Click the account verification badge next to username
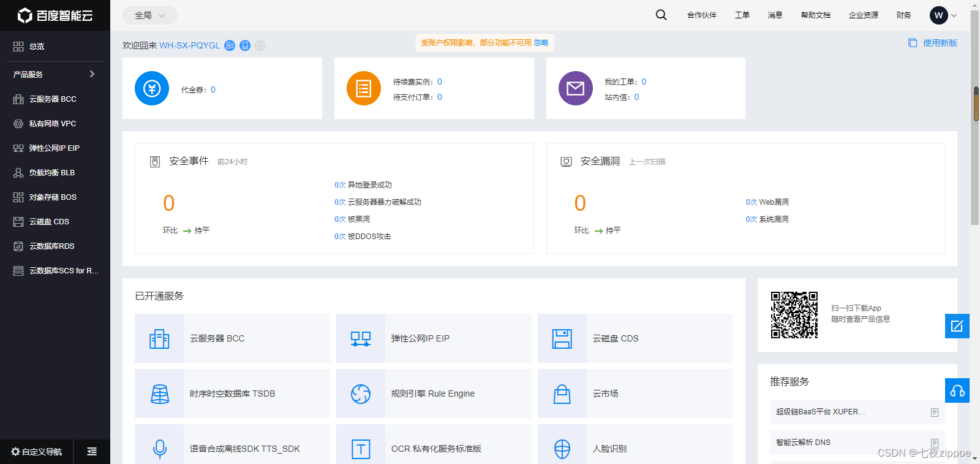The width and height of the screenshot is (980, 464). (x=230, y=45)
